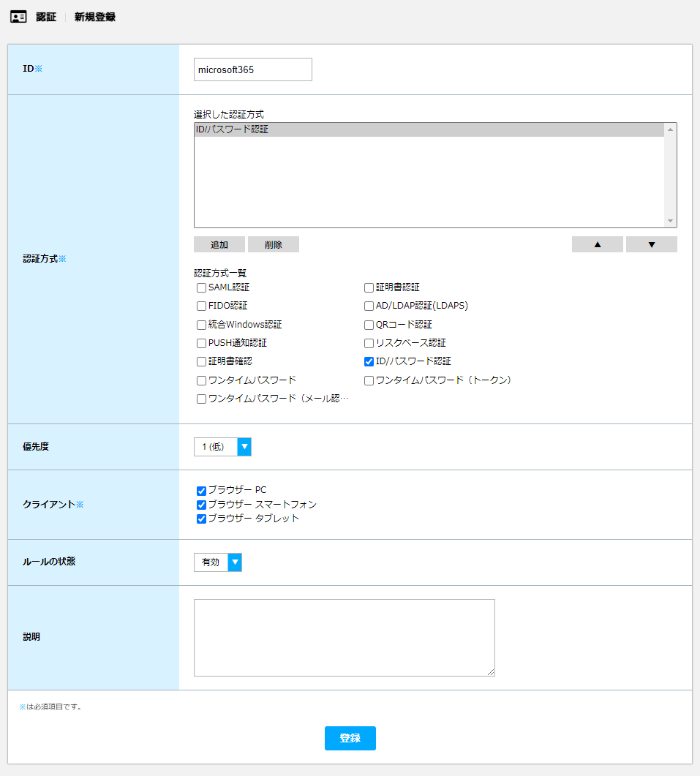The width and height of the screenshot is (700, 776).
Task: Click the move-up arrow button
Action: click(x=597, y=244)
